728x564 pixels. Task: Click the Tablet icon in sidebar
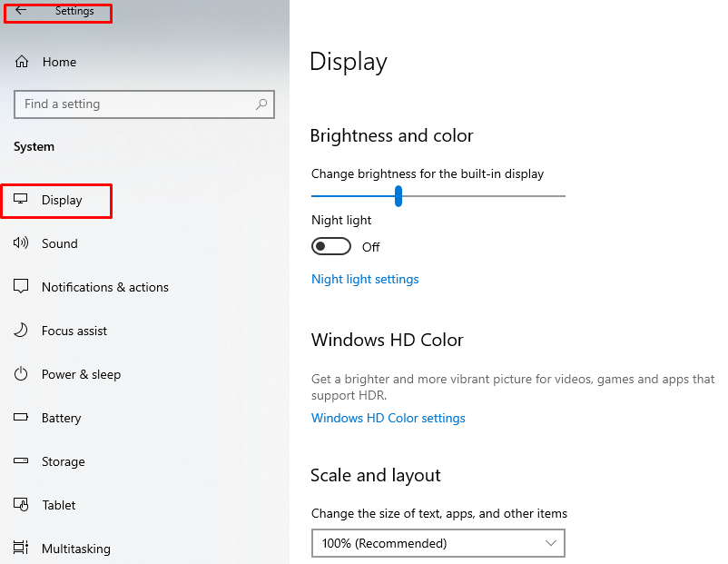(21, 505)
